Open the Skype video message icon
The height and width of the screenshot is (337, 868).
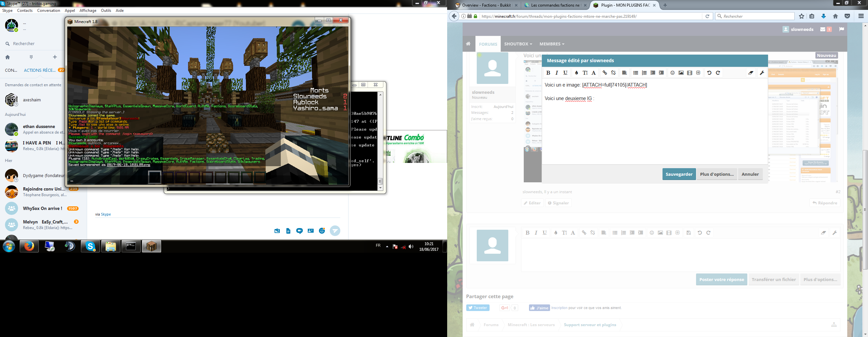[299, 231]
